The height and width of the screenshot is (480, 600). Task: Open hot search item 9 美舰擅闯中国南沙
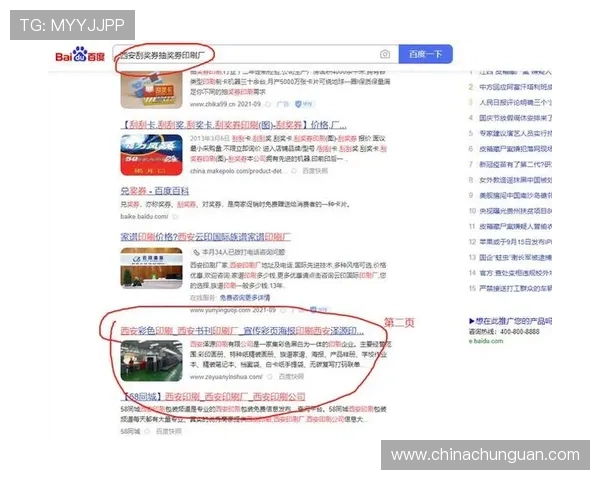pyautogui.click(x=515, y=195)
